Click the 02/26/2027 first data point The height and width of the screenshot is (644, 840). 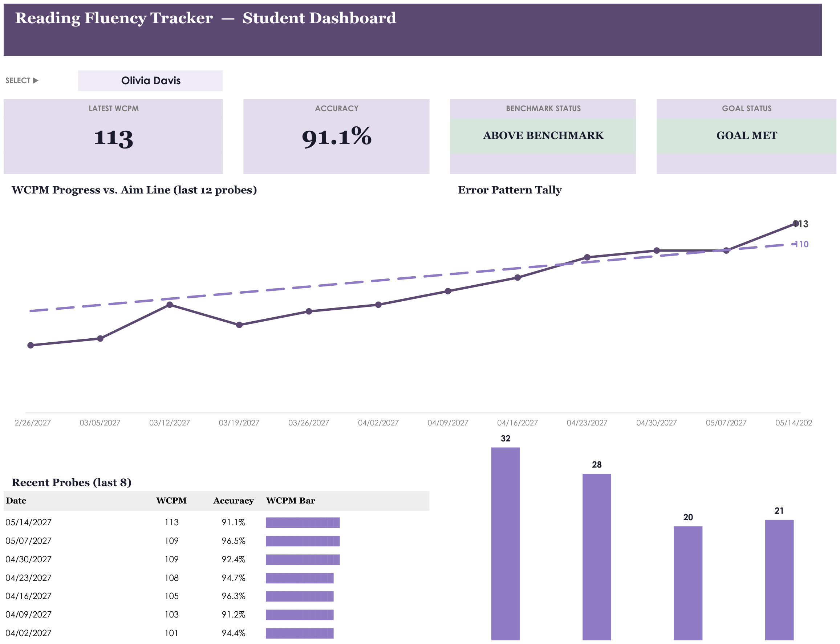pos(31,345)
